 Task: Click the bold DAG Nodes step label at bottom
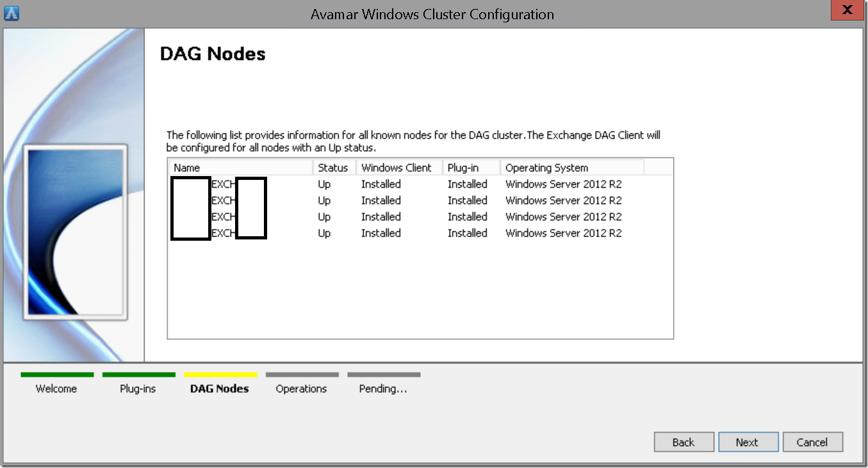point(220,389)
